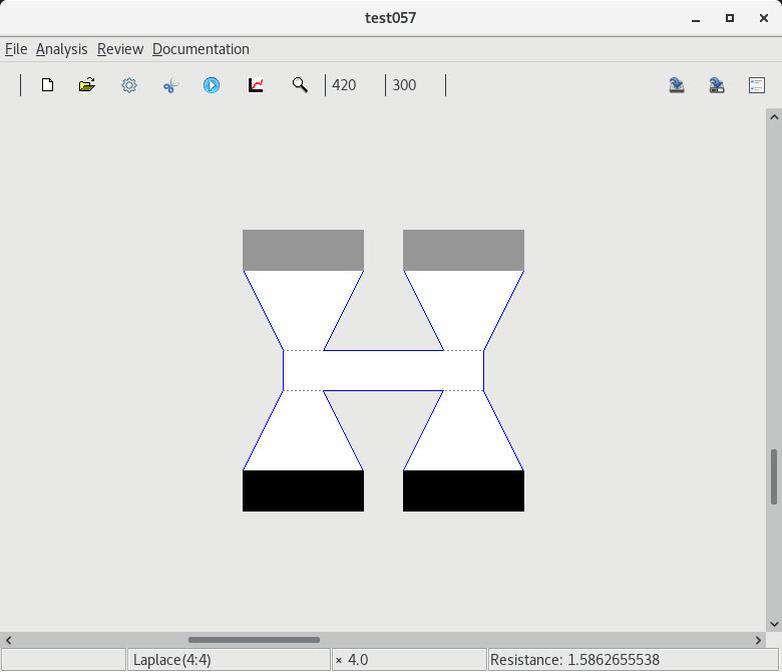
Task: Open the list panel icon at far right
Action: (757, 85)
